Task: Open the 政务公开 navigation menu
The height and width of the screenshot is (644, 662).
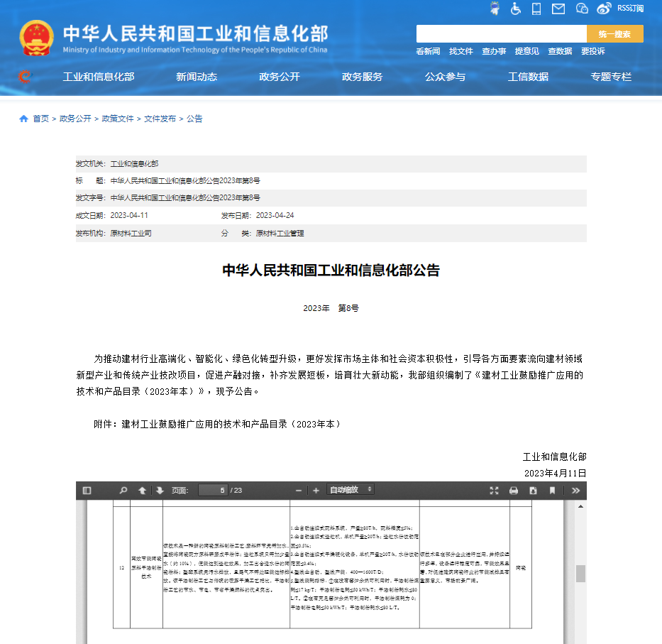Action: tap(279, 77)
